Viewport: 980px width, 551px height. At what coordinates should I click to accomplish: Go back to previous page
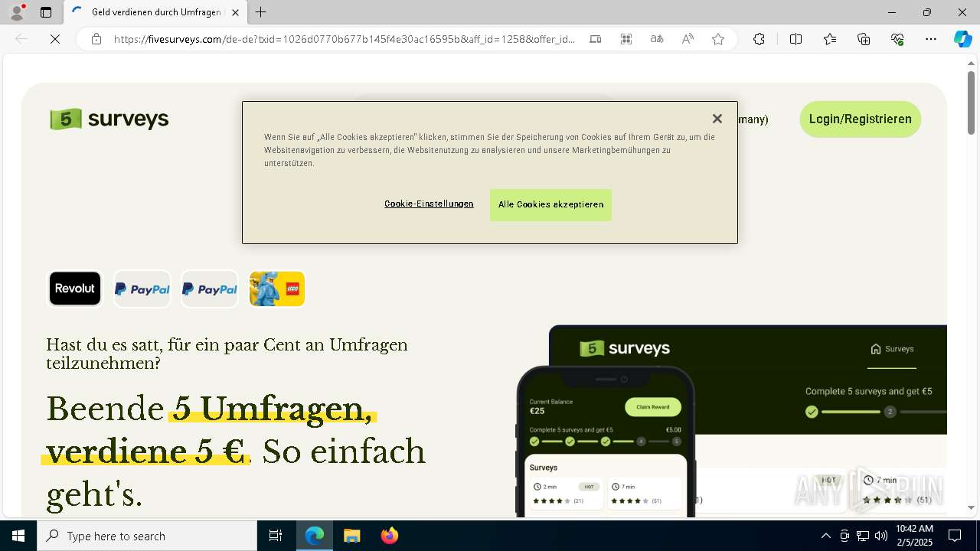coord(21,39)
